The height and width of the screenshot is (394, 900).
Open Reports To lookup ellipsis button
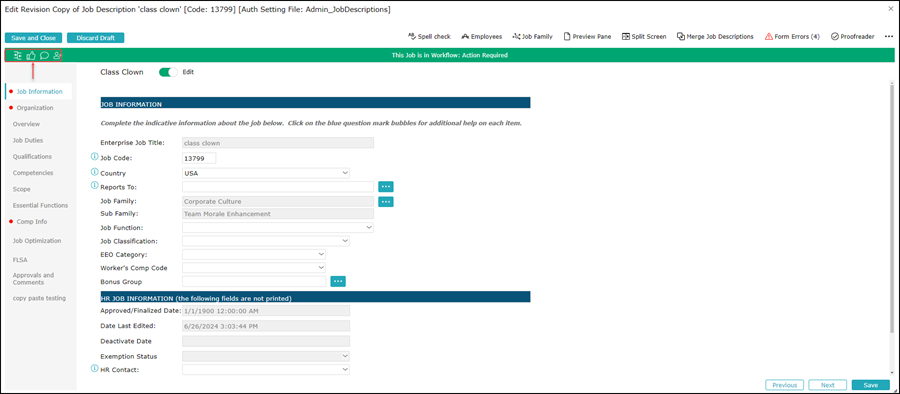(x=386, y=187)
